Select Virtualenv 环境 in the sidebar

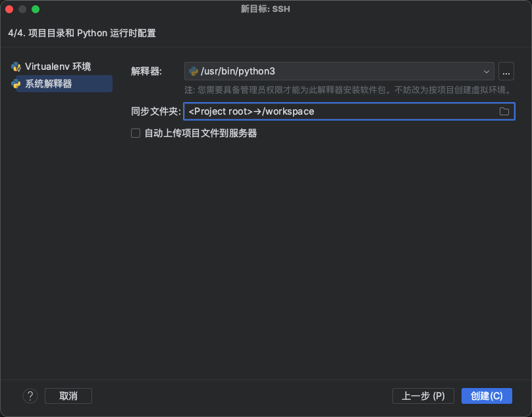coord(58,67)
